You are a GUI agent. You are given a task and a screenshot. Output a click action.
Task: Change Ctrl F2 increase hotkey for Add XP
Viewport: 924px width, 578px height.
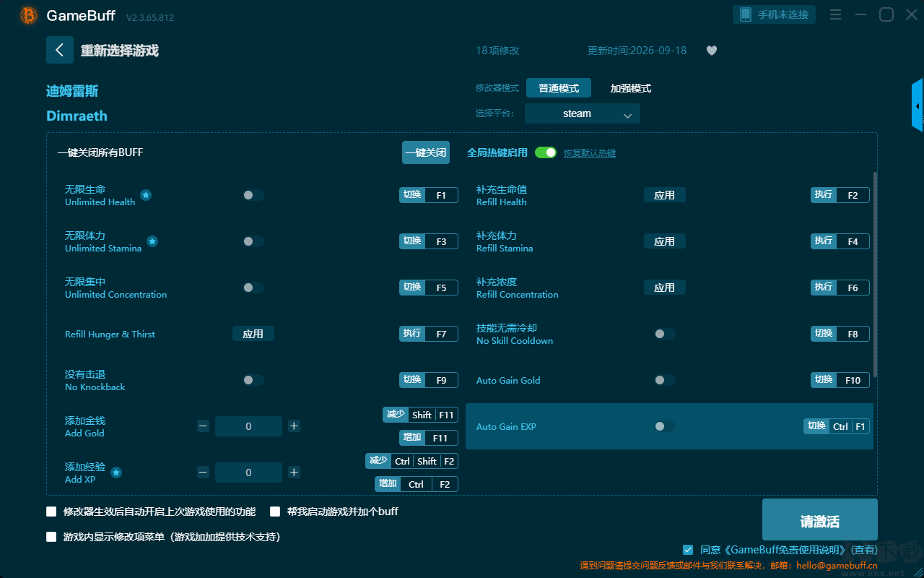point(429,484)
